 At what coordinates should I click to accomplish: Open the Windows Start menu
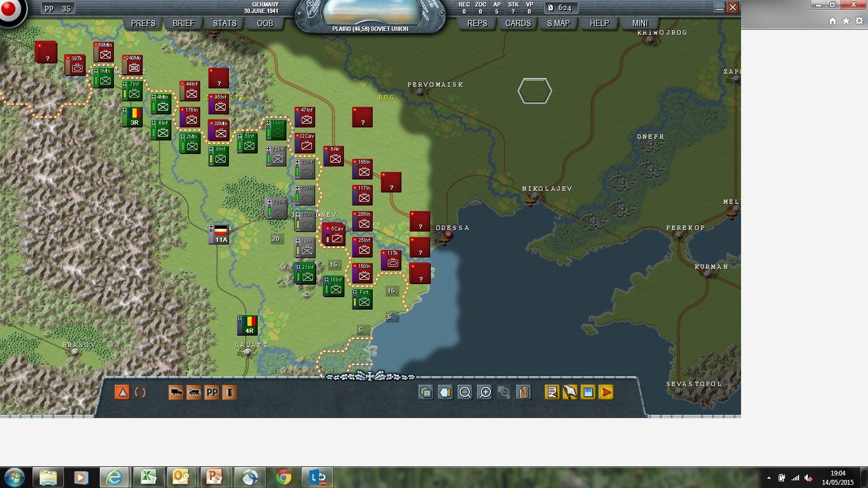(14, 477)
